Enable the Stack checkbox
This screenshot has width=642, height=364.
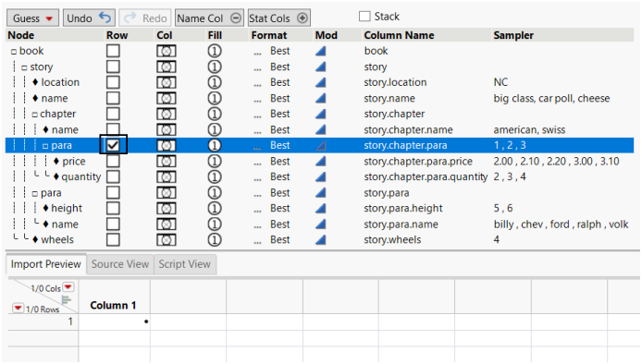click(x=364, y=17)
